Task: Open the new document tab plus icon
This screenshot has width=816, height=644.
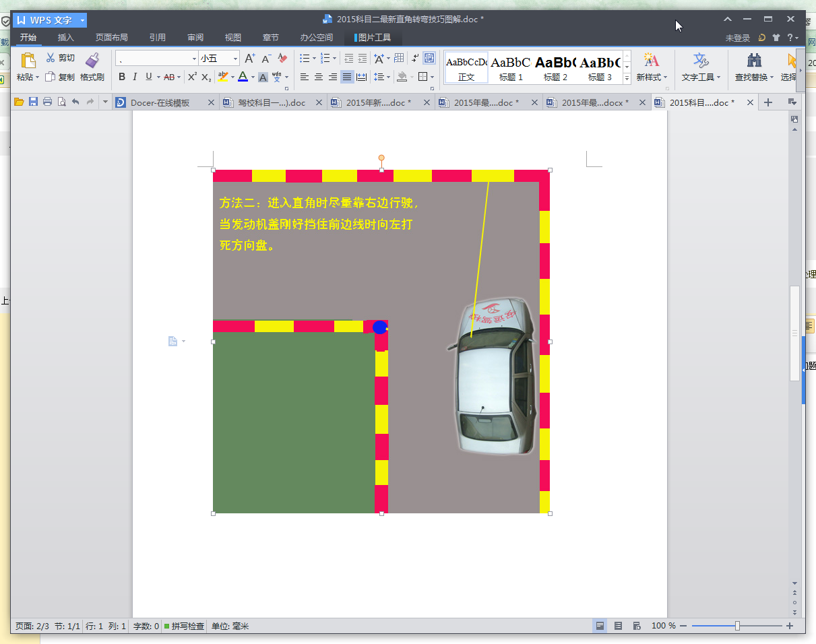Action: tap(767, 102)
